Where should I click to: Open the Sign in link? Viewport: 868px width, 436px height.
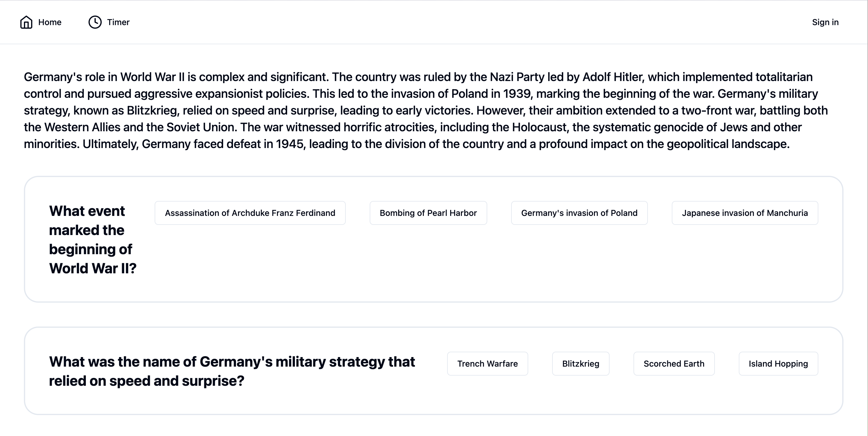825,22
